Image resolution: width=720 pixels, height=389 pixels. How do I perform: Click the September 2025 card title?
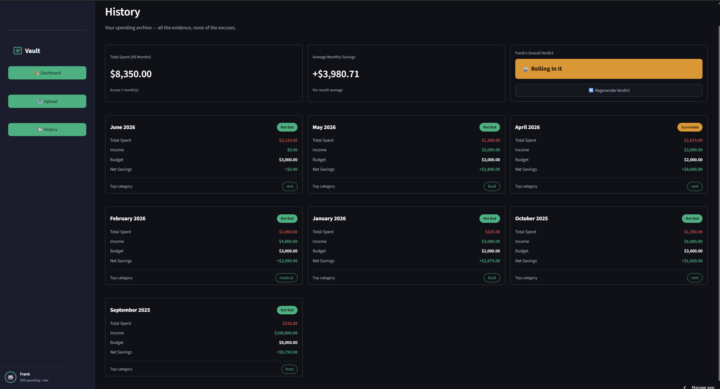[130, 310]
